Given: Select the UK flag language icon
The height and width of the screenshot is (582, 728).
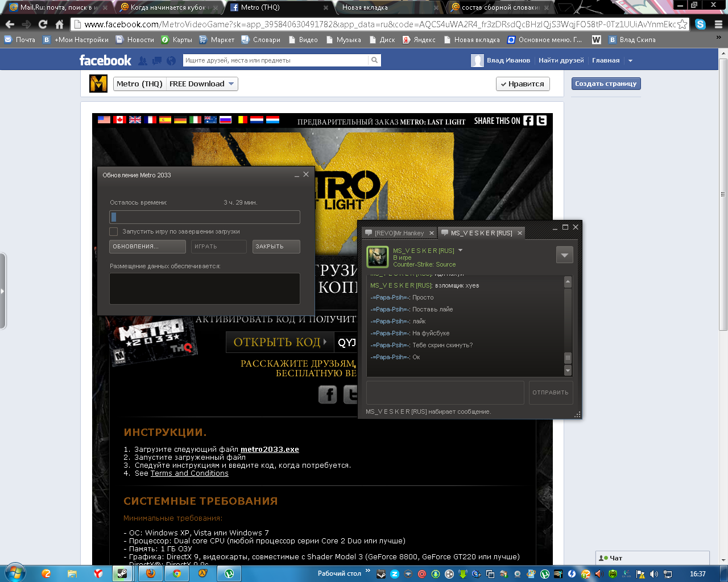Looking at the screenshot, I should coord(135,120).
